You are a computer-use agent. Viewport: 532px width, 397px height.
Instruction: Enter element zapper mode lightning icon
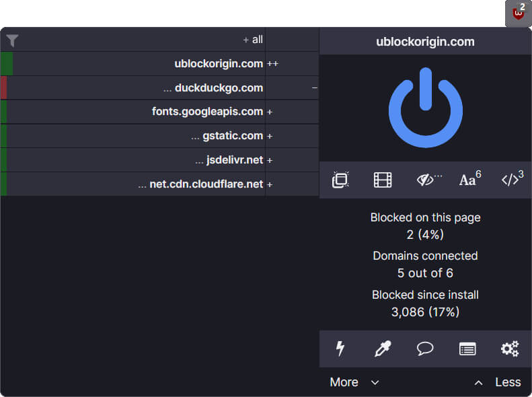point(340,349)
